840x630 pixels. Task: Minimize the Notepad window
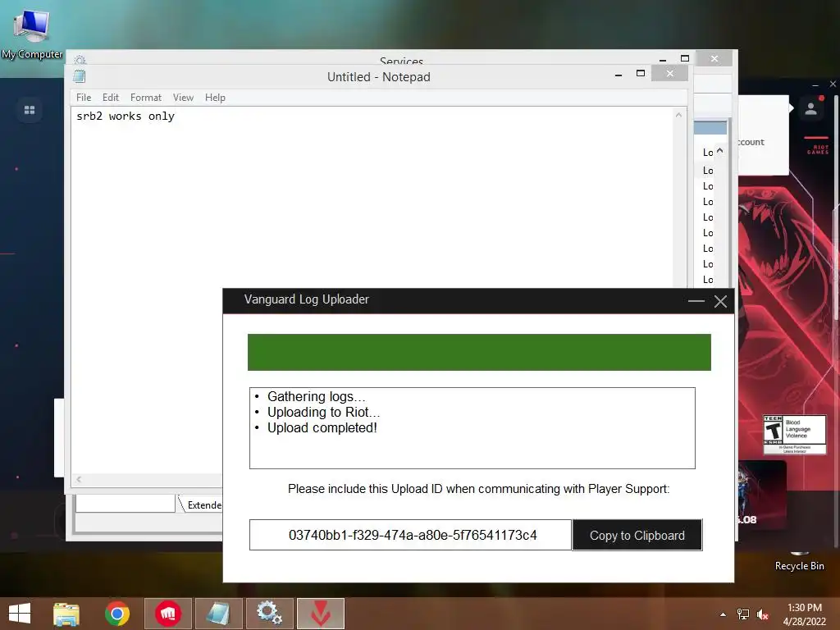(619, 74)
